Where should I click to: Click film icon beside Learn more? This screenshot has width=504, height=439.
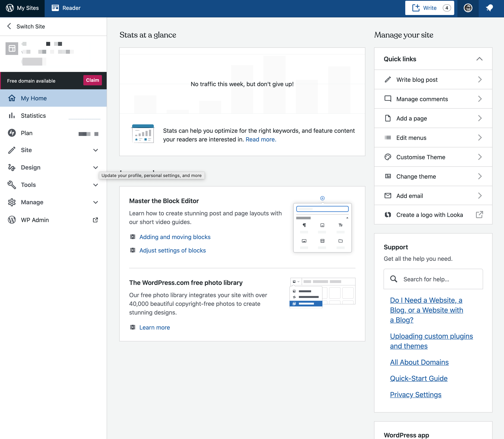pyautogui.click(x=133, y=327)
